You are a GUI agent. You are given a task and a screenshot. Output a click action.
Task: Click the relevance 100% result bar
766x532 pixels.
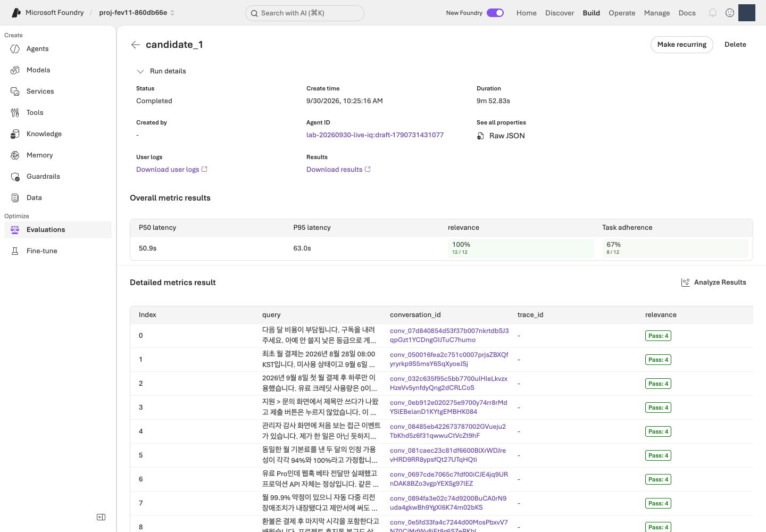[x=521, y=248]
